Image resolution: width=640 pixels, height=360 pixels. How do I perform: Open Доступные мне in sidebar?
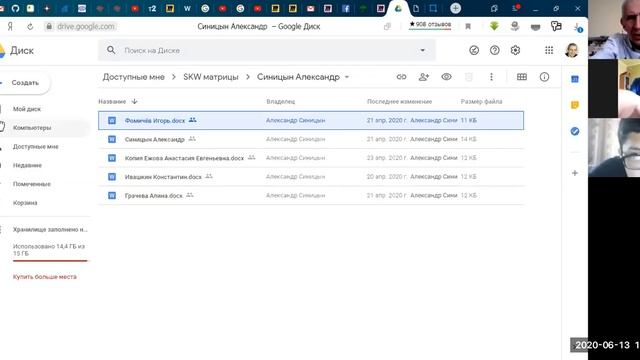click(36, 147)
